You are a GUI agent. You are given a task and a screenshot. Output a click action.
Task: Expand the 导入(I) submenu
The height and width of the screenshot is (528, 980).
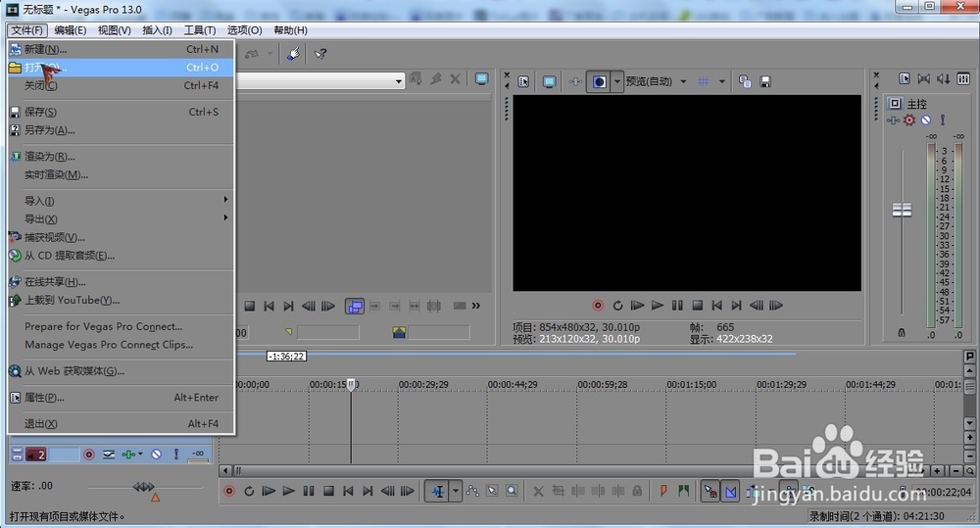tap(122, 201)
